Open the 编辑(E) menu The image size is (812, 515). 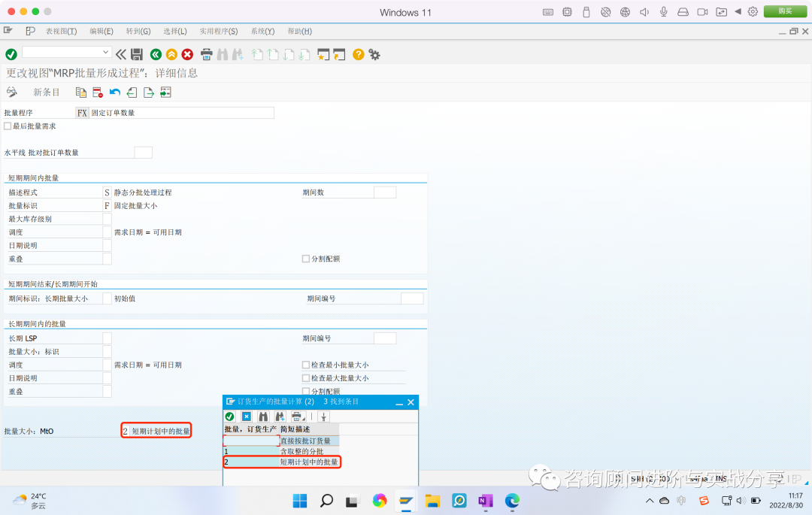[101, 31]
